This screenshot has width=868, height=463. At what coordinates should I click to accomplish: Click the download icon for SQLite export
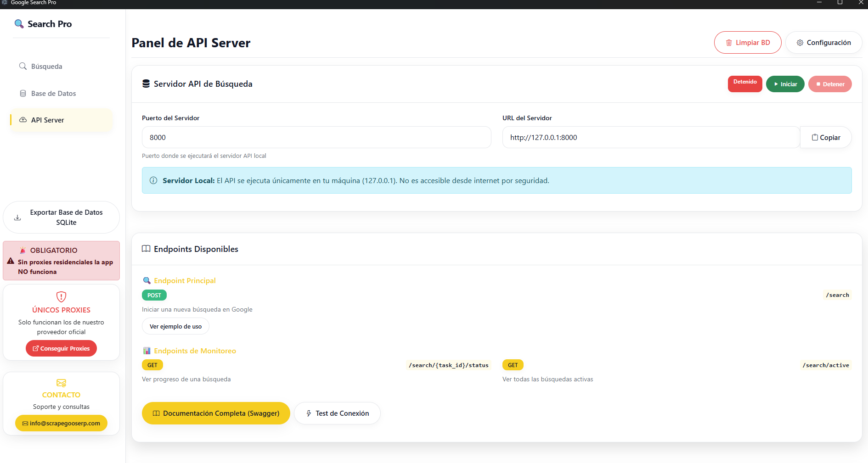pos(17,218)
